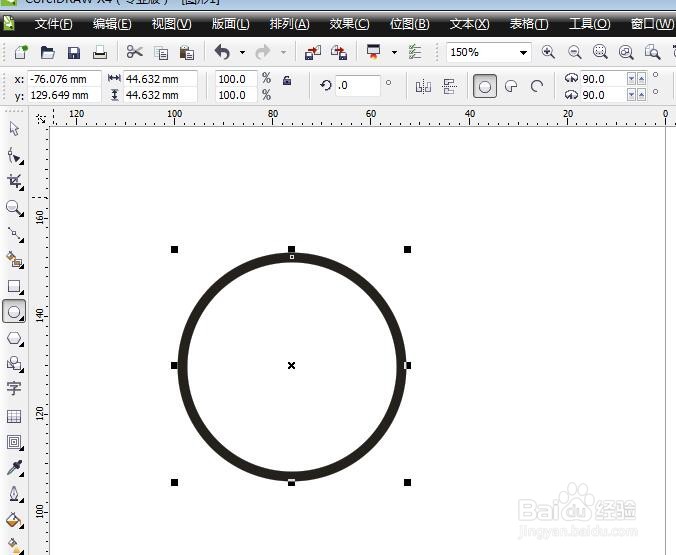Select the Shape edit tool
Screen dimensions: 676x555
point(14,156)
